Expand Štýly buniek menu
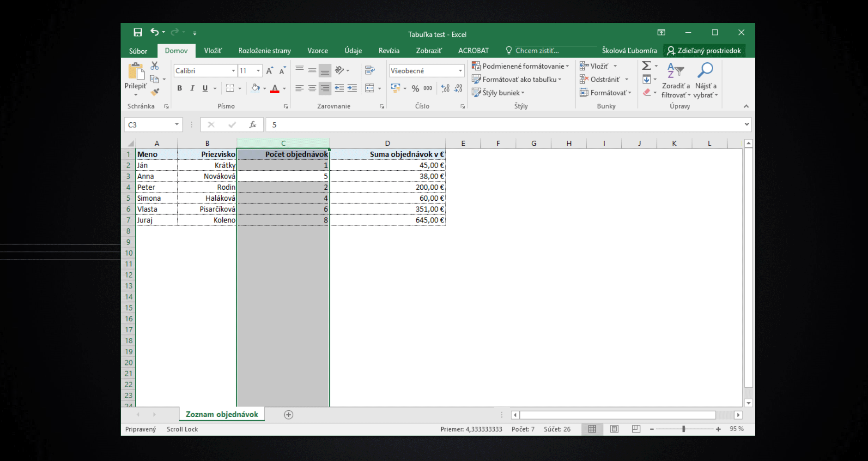The height and width of the screenshot is (461, 868). [x=498, y=93]
